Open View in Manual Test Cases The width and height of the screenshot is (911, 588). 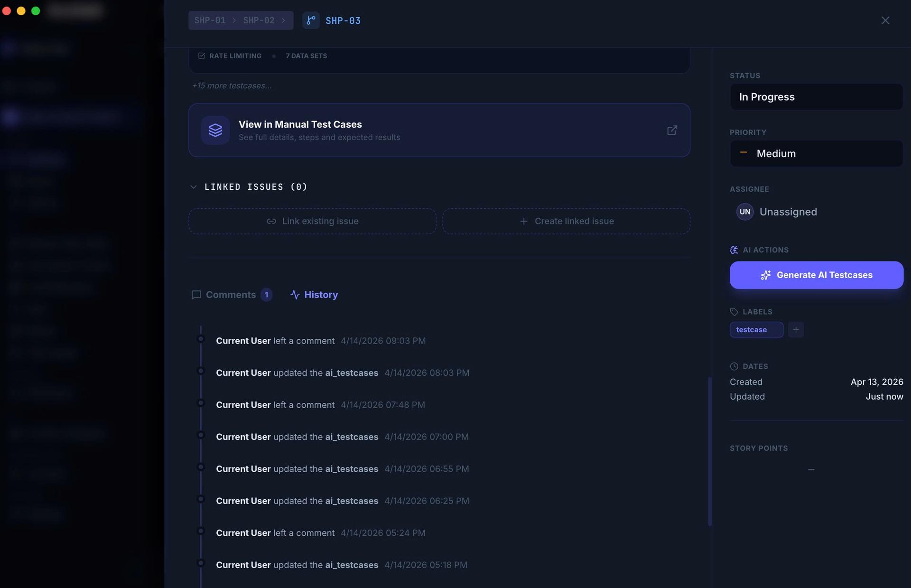(x=439, y=130)
